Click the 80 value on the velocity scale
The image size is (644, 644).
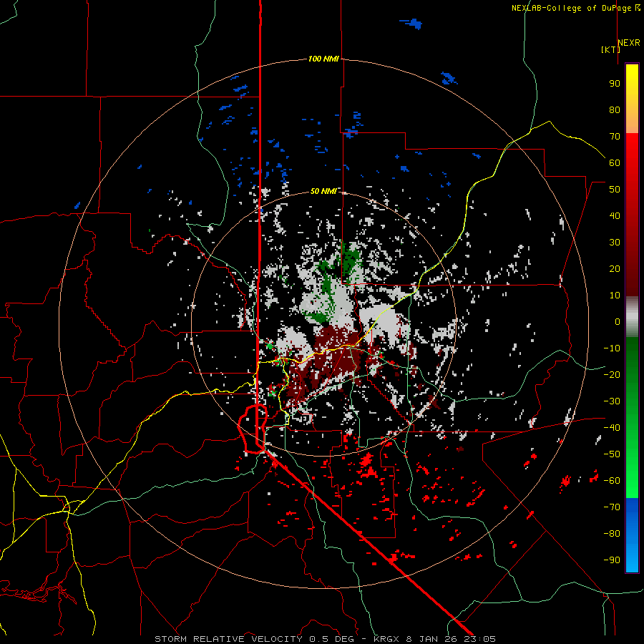(615, 109)
